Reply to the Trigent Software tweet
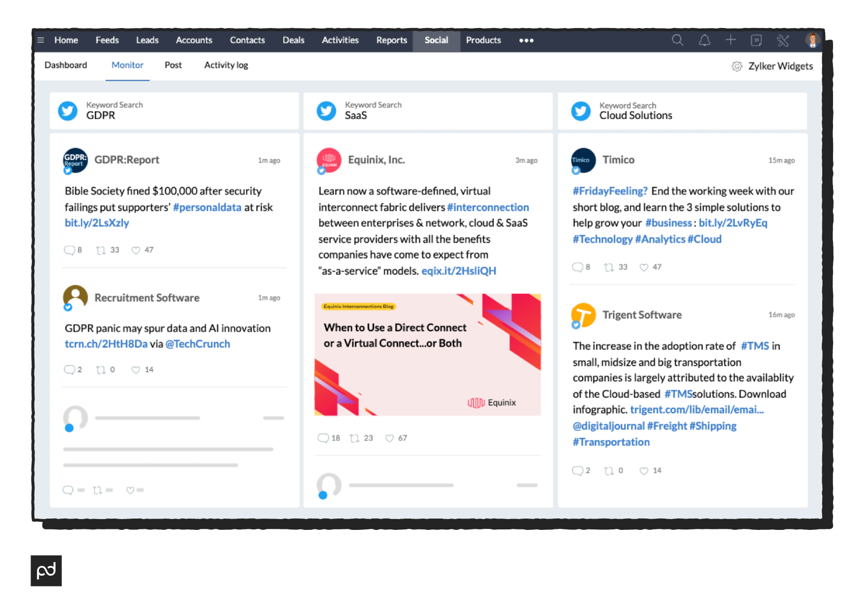This screenshot has width=866, height=616. [x=578, y=471]
